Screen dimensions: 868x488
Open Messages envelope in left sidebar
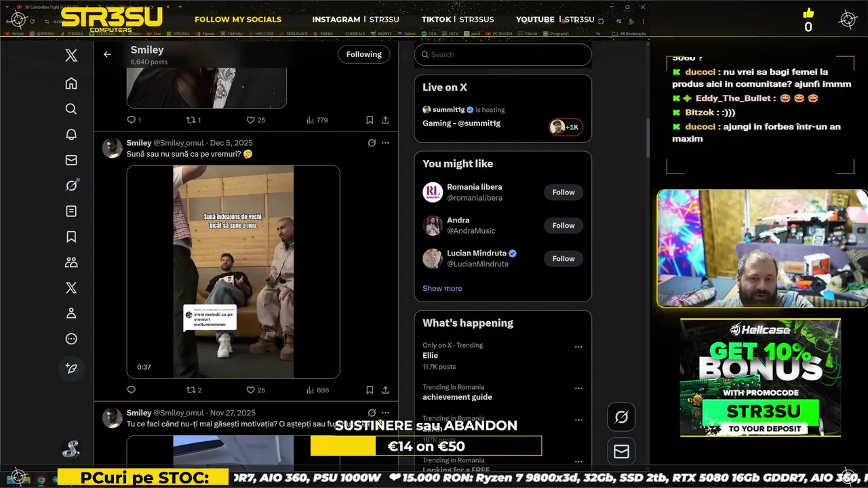pyautogui.click(x=71, y=160)
